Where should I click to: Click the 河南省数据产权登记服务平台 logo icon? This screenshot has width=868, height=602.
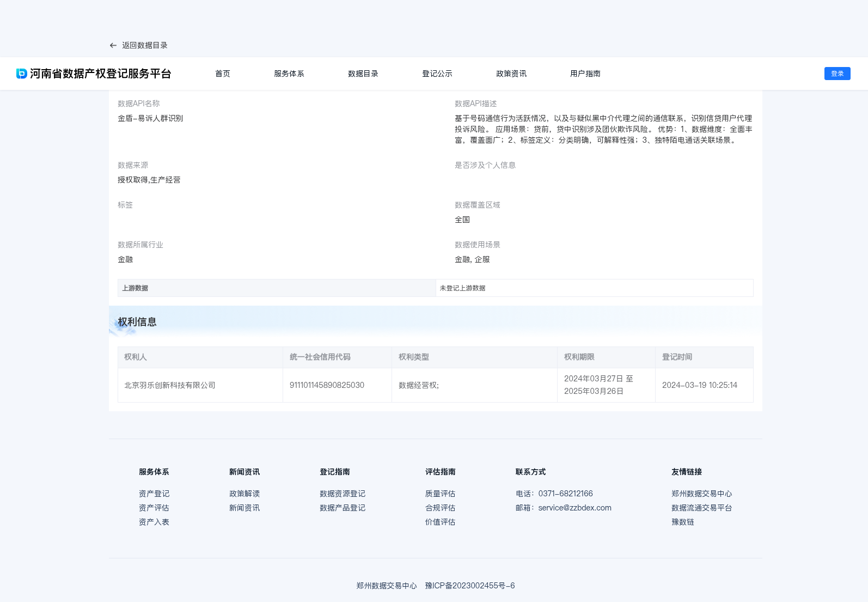pyautogui.click(x=22, y=74)
